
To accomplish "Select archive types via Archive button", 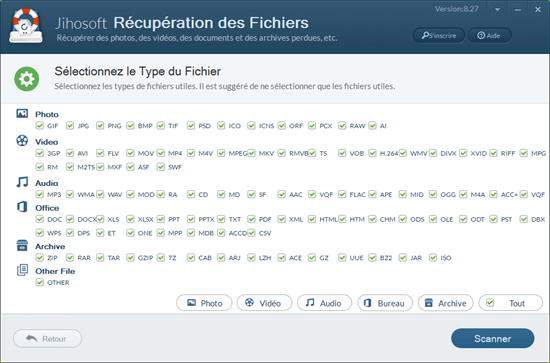I will (x=445, y=303).
